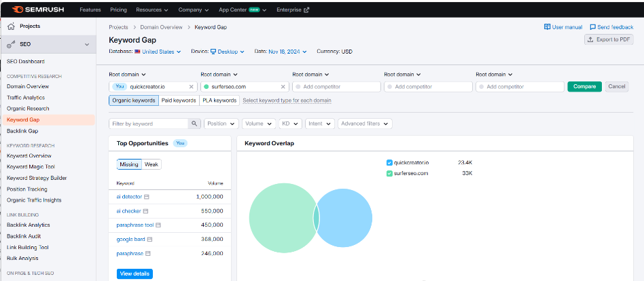
Task: Click the Filter by keyword input
Action: 149,124
